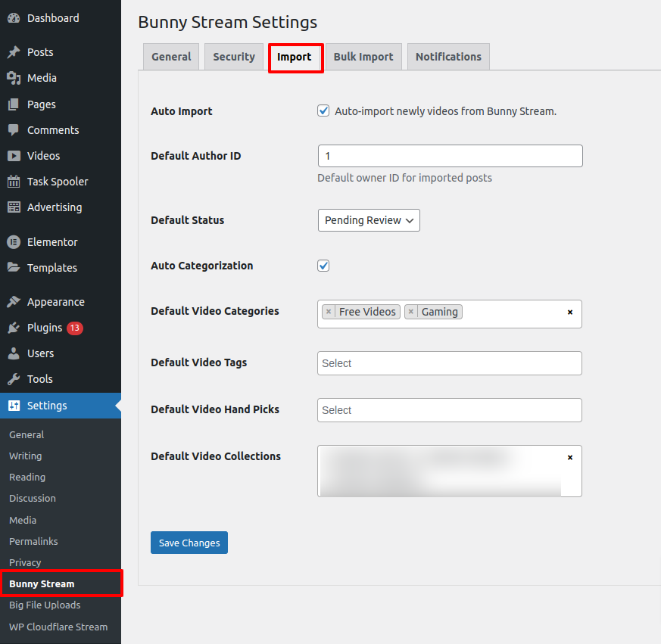Click the Dashboard gauge icon
The image size is (661, 644).
point(14,18)
